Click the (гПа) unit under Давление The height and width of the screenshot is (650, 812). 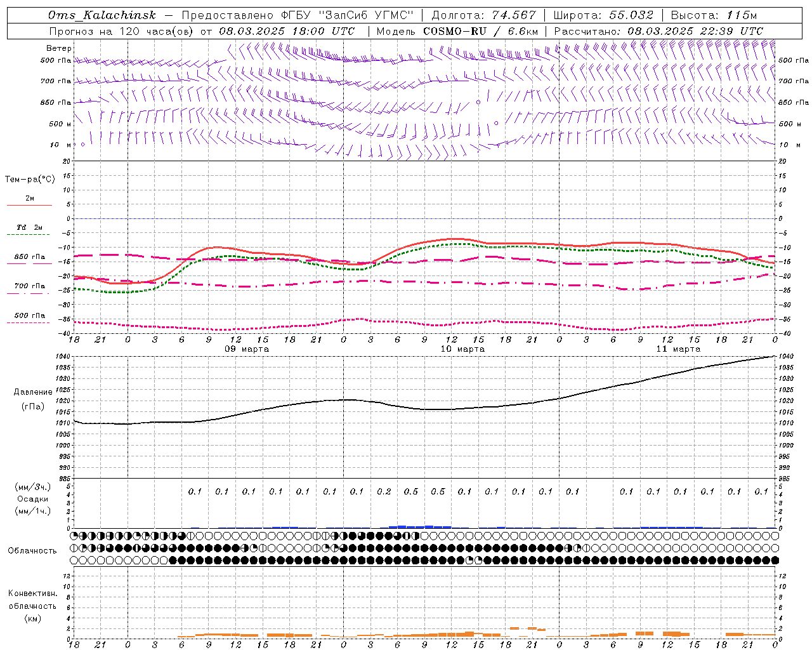[33, 407]
